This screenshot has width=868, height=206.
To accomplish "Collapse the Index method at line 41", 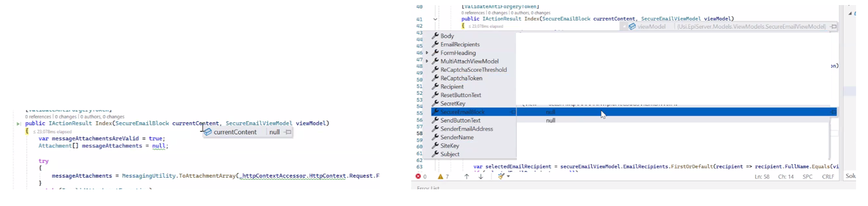I will pyautogui.click(x=435, y=19).
